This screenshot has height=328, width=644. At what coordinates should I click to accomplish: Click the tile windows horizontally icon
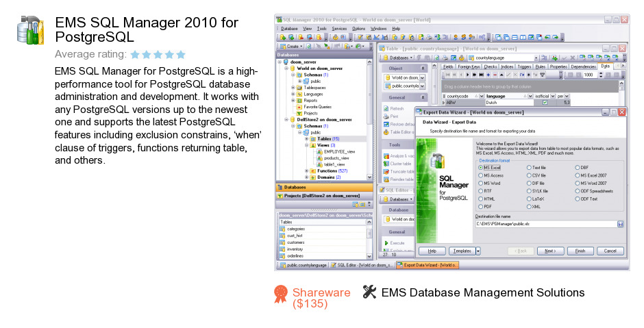(515, 38)
